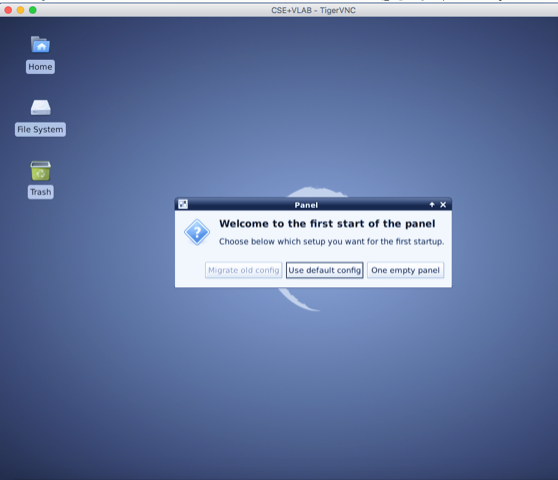Choose the One empty panel button
The height and width of the screenshot is (480, 558).
click(405, 270)
